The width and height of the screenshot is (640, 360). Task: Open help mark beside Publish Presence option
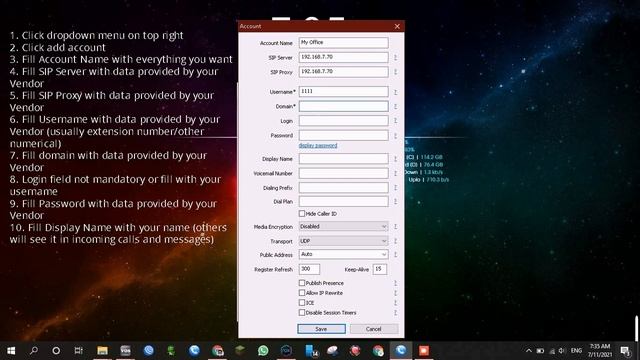395,283
